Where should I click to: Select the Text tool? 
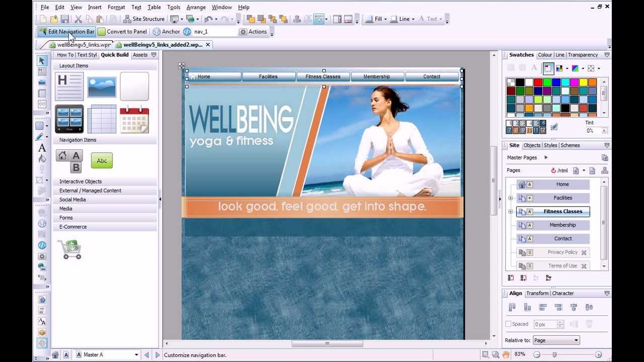(42, 148)
